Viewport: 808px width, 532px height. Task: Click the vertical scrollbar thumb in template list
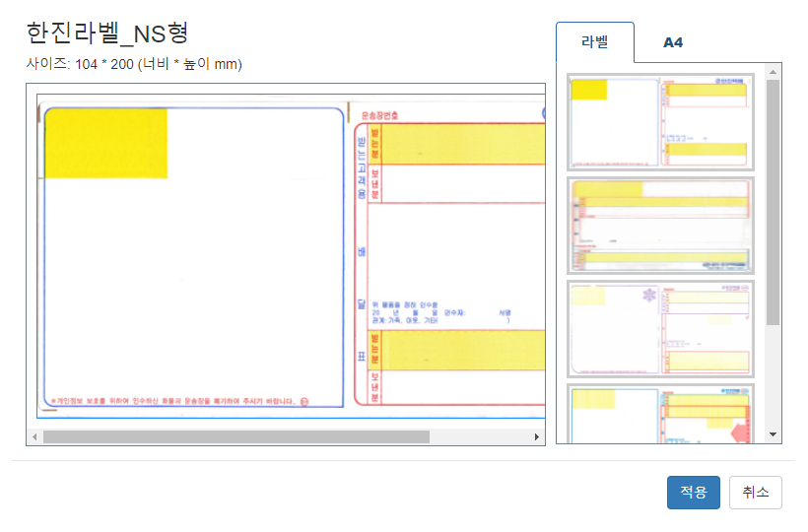(773, 202)
